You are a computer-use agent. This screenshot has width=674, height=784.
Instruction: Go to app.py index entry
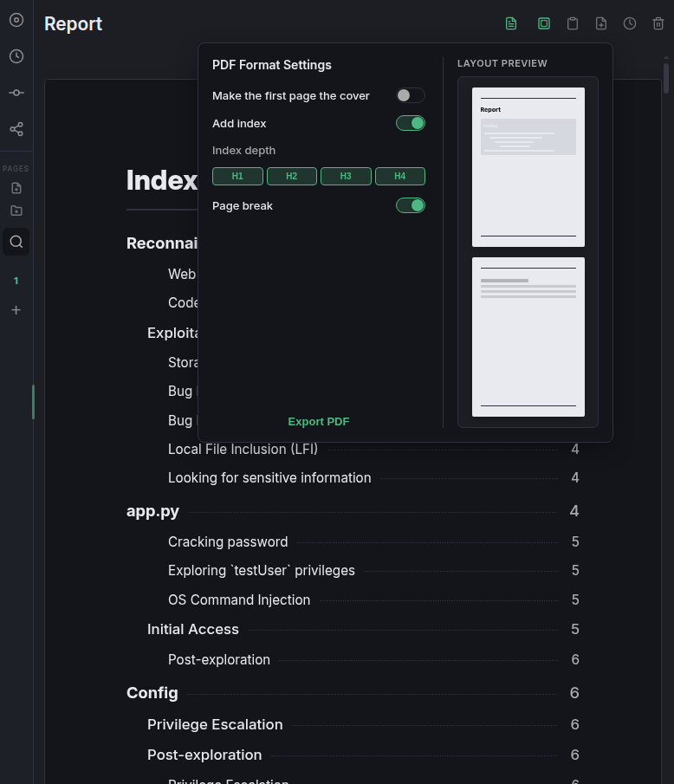tap(353, 511)
